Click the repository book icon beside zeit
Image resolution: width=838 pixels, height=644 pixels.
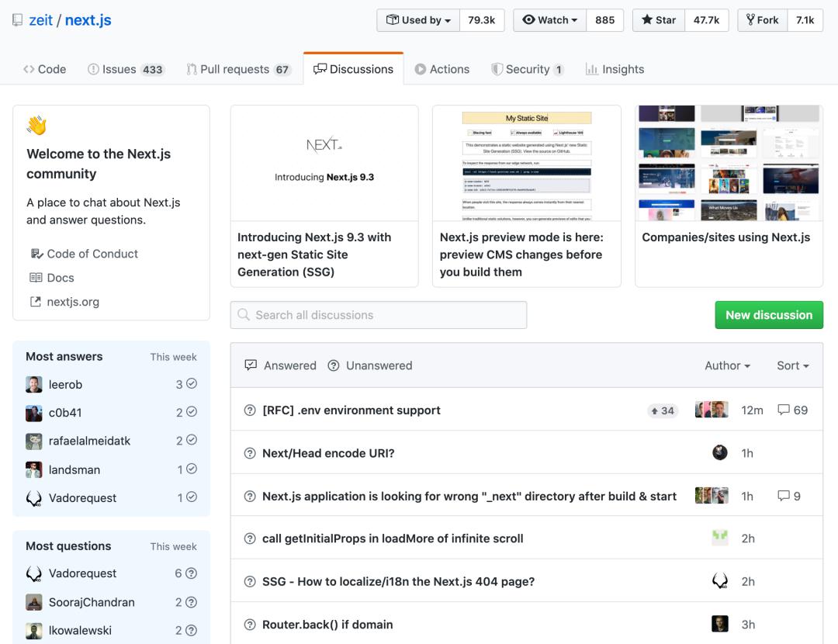pos(16,19)
